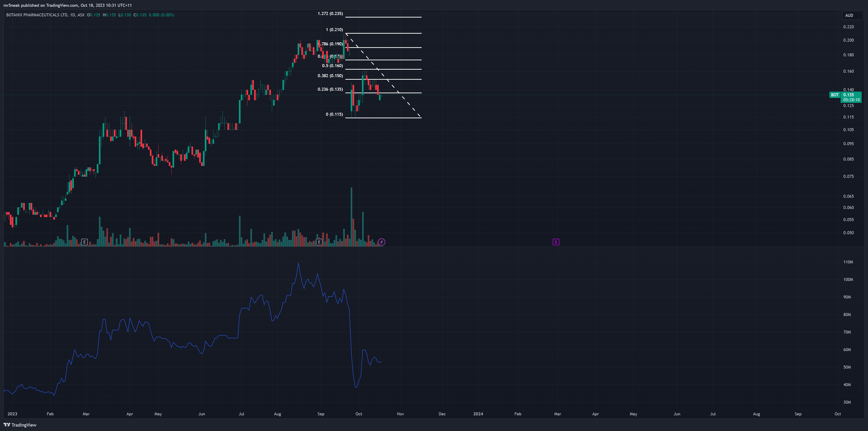Select the 0.382 (0.150) Fibonacci label
868x431 pixels.
tap(330, 75)
